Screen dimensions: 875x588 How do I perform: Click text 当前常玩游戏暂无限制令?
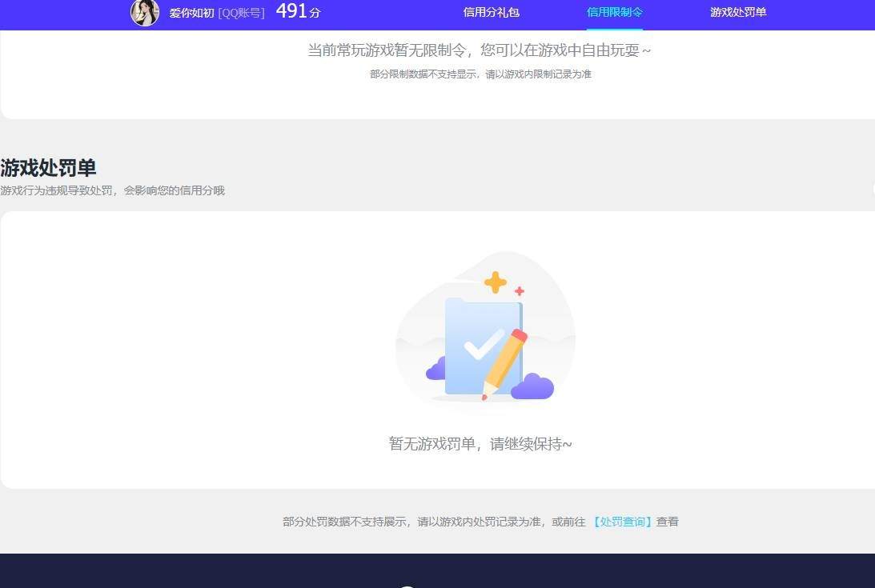point(387,50)
